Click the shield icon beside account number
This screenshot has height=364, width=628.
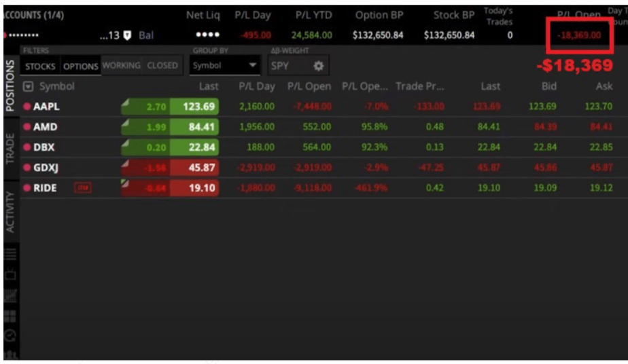pos(127,35)
